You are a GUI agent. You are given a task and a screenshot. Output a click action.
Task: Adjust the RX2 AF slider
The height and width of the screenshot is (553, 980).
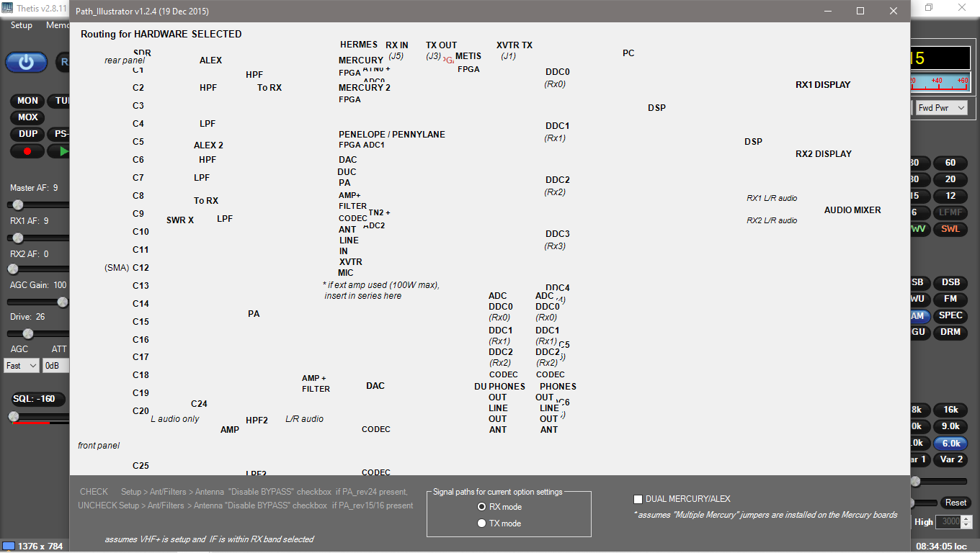[37, 269]
